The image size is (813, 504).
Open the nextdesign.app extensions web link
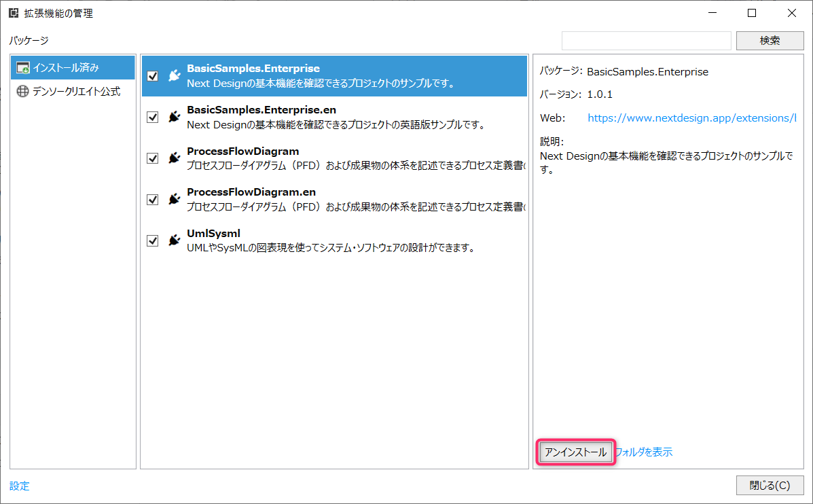691,118
